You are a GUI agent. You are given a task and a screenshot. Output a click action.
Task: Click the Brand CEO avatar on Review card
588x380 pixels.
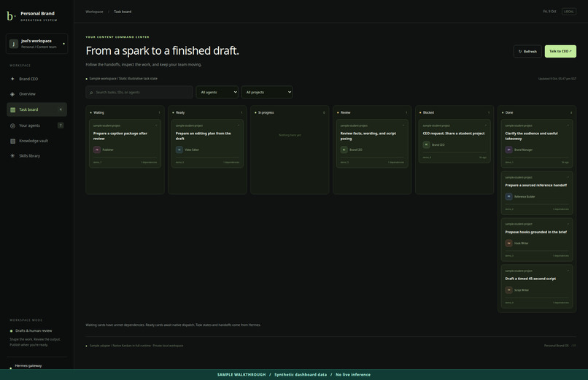point(344,150)
